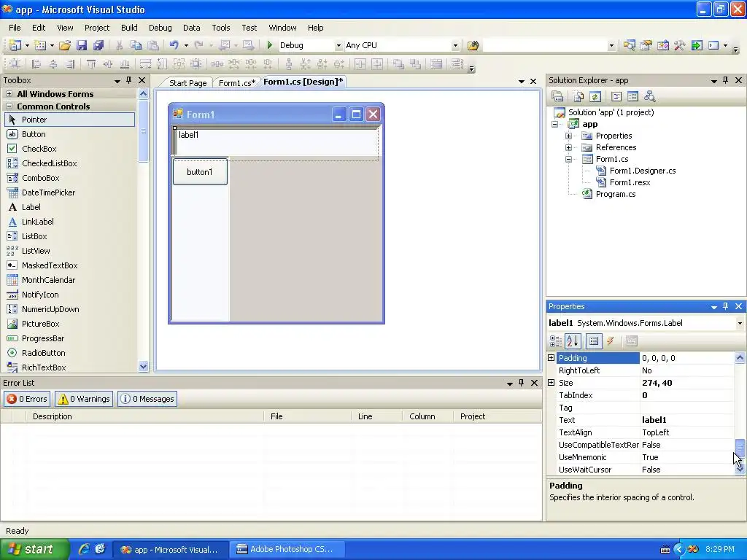Click the Properties scroll up arrow

[740, 357]
